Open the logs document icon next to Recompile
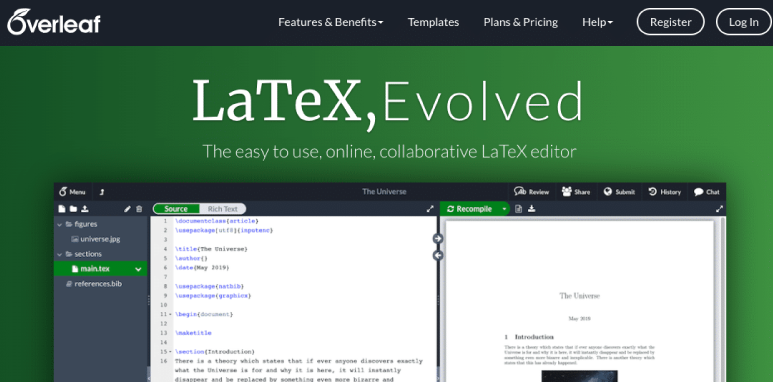The image size is (773, 382). [x=519, y=209]
